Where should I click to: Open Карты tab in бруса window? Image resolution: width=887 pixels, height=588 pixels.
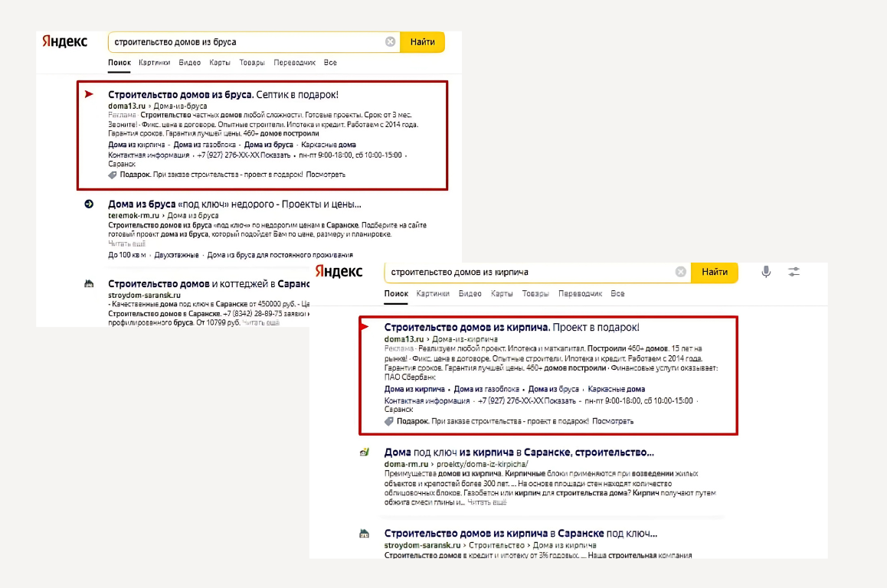coord(220,63)
